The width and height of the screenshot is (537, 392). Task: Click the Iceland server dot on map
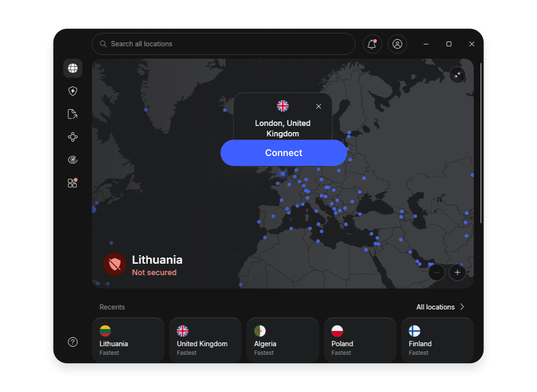225,110
